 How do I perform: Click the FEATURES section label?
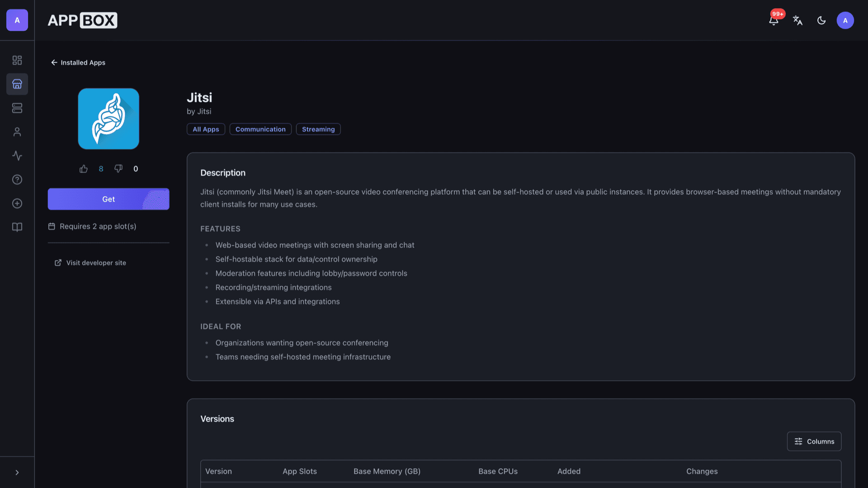coord(221,229)
